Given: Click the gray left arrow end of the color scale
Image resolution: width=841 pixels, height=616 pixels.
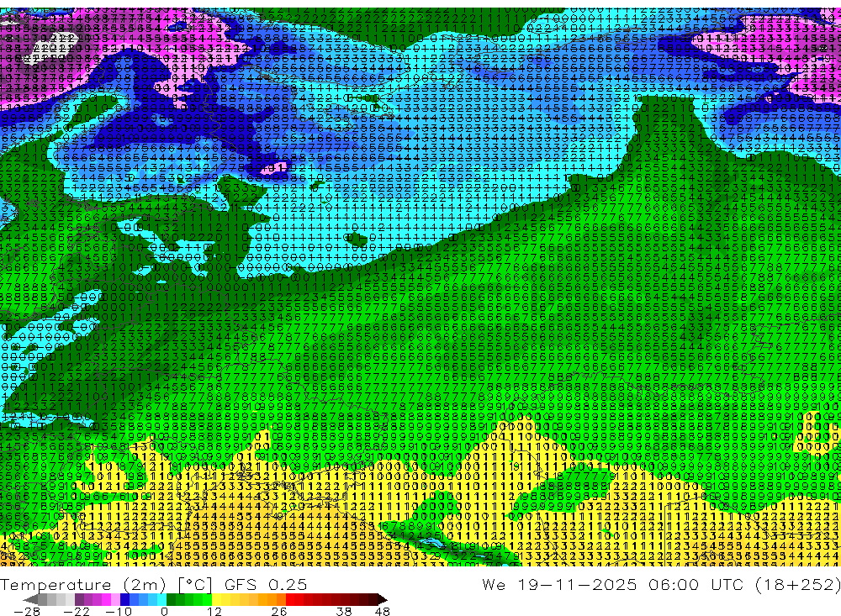Looking at the screenshot, I should click(30, 599).
